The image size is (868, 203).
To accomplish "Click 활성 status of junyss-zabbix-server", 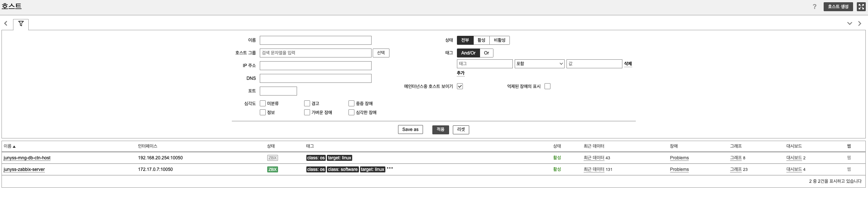I will [x=557, y=169].
